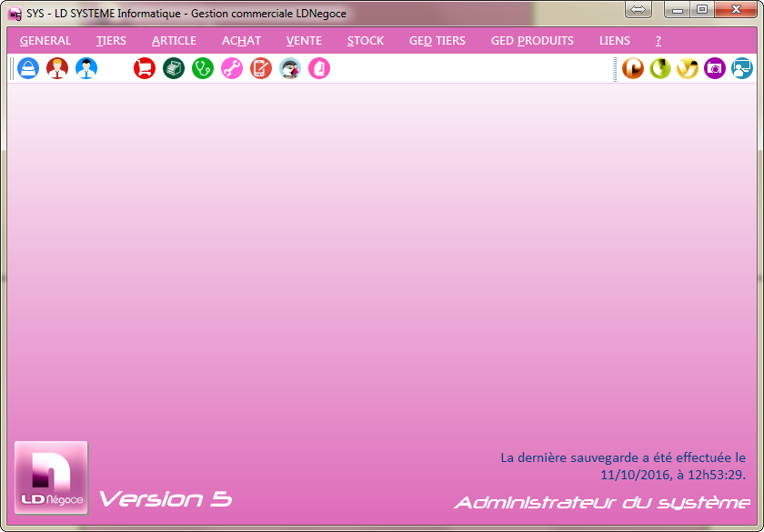Click the 'La dernière sauvegarde a été effectuée le' text

623,457
